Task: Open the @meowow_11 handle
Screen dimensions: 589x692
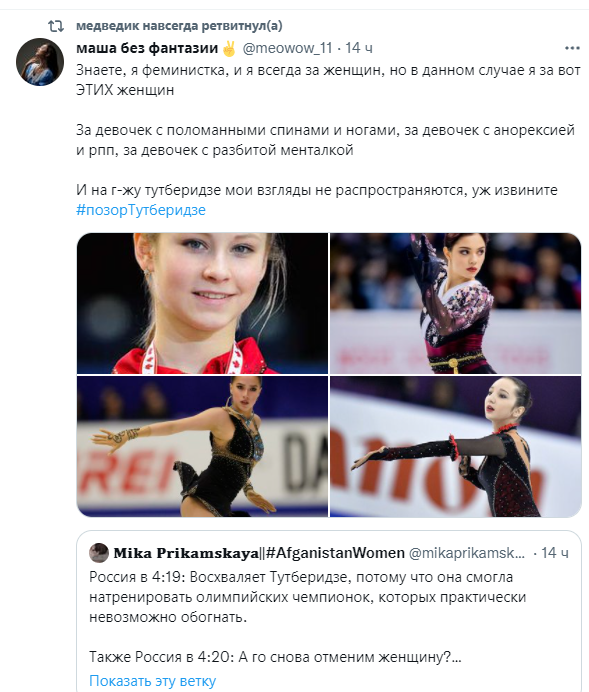Action: coord(287,48)
